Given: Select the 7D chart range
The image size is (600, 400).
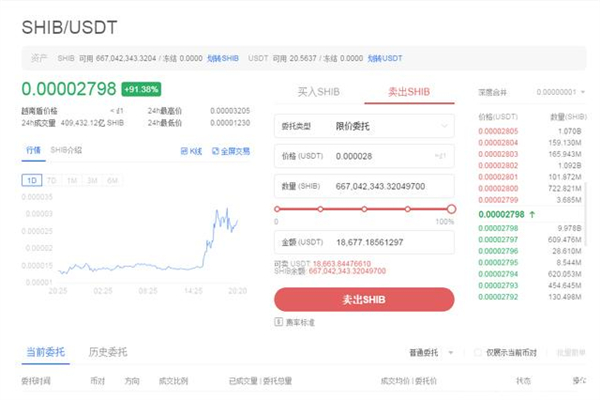Looking at the screenshot, I should (x=52, y=180).
